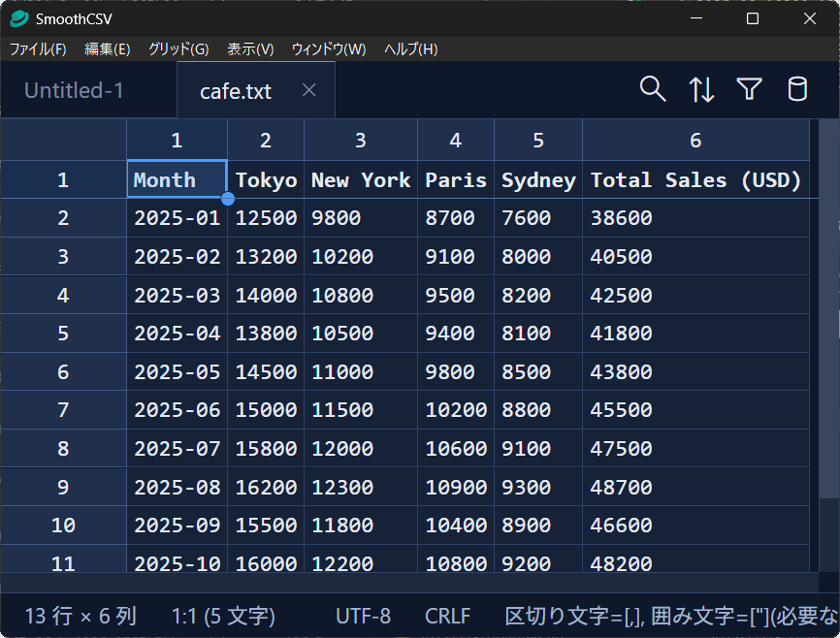Select row header 7
The height and width of the screenshot is (638, 840).
pyautogui.click(x=63, y=409)
